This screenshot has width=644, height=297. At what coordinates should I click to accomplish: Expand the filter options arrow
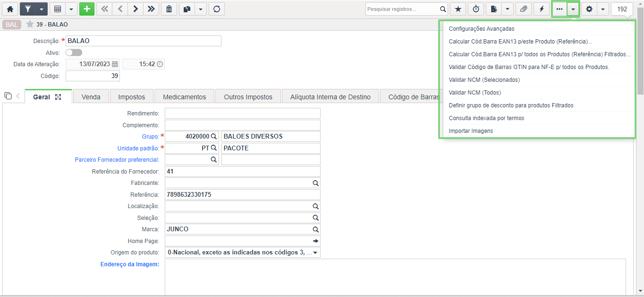pos(42,9)
